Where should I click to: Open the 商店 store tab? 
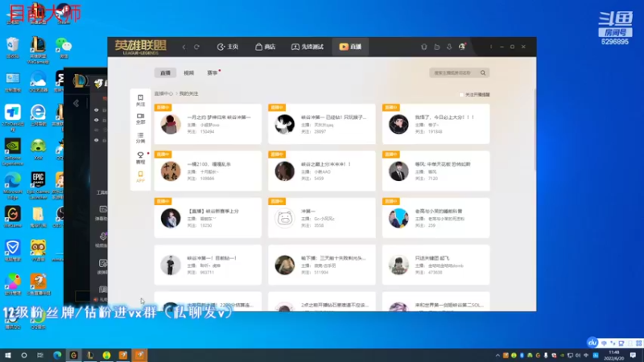(x=265, y=47)
